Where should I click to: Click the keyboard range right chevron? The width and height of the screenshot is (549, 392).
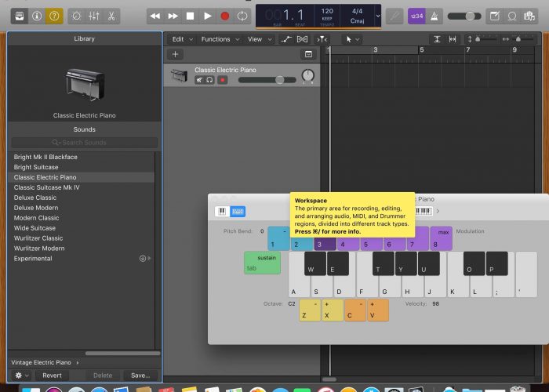[x=438, y=211]
